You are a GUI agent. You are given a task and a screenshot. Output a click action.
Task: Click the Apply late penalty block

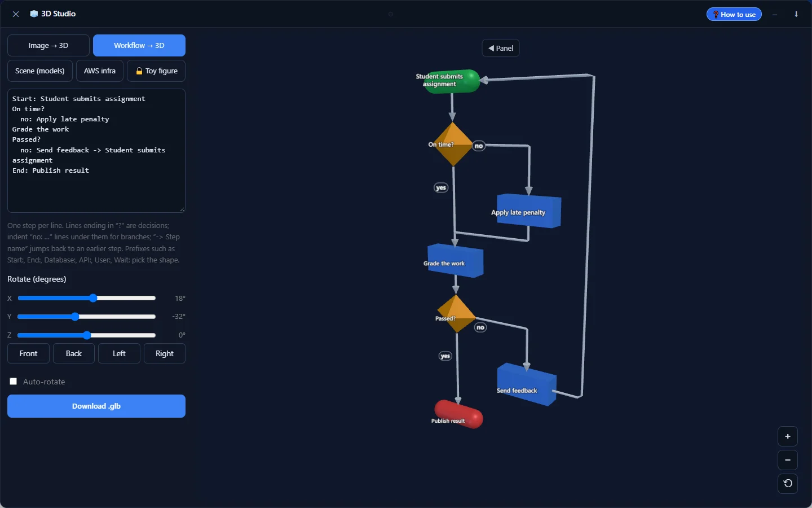point(528,211)
